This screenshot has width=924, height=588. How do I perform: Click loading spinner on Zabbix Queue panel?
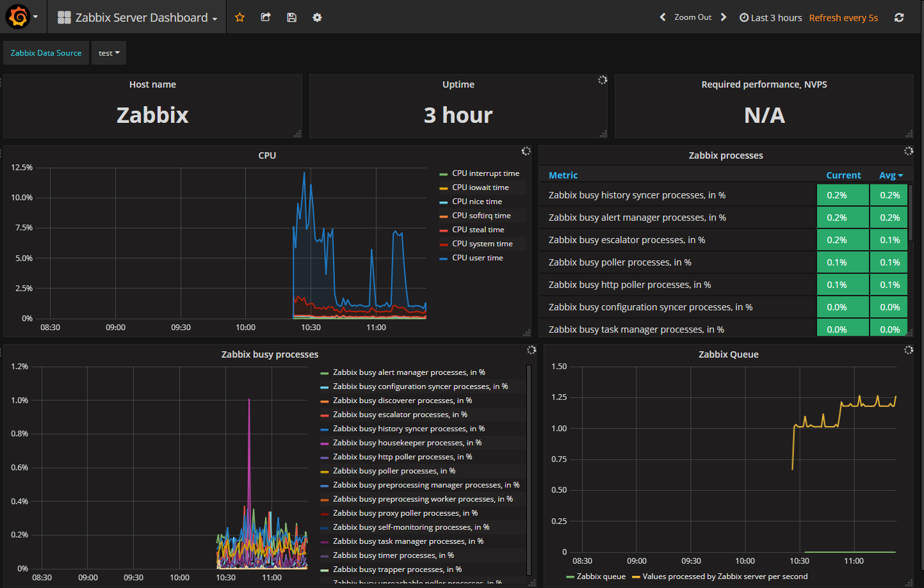tap(908, 350)
